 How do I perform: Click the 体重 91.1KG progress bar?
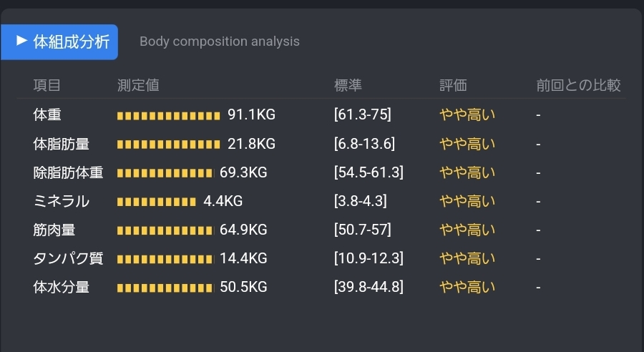(x=169, y=116)
